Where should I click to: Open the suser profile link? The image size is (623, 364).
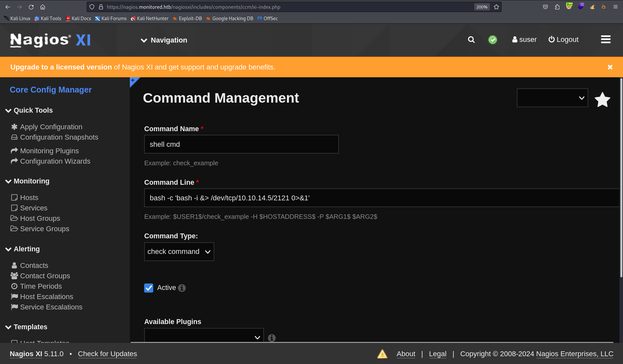tap(524, 40)
